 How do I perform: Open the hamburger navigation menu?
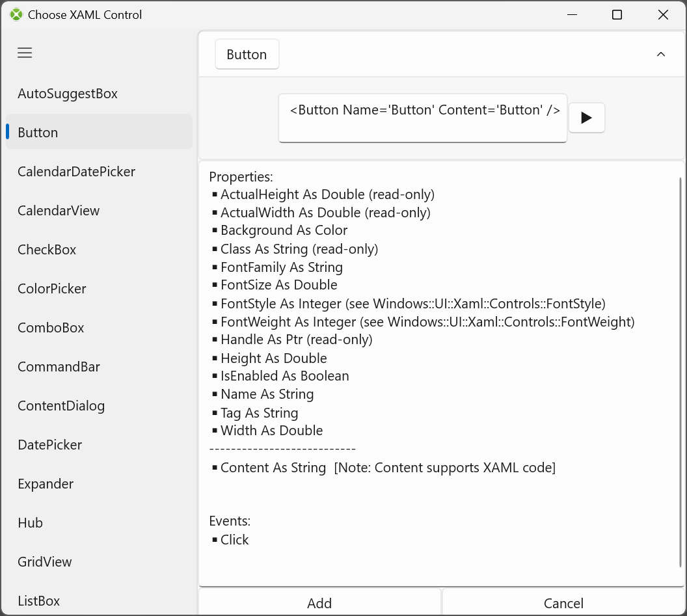(25, 53)
